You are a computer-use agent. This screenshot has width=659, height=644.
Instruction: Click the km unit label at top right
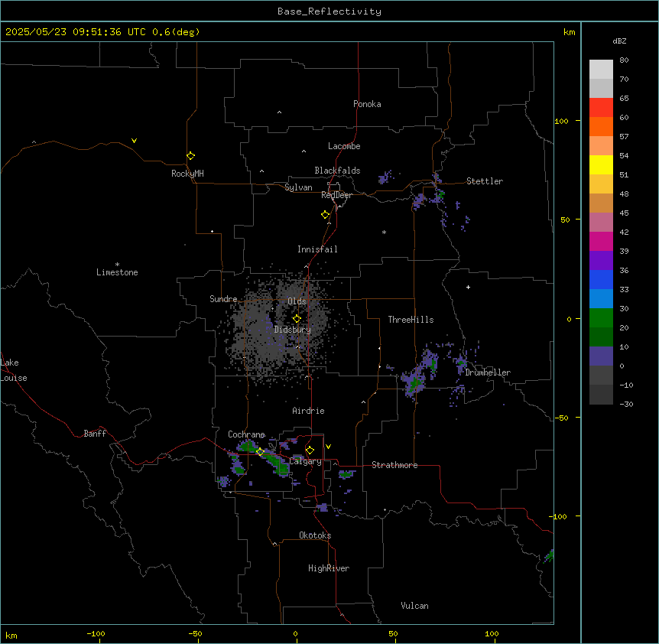coord(569,32)
